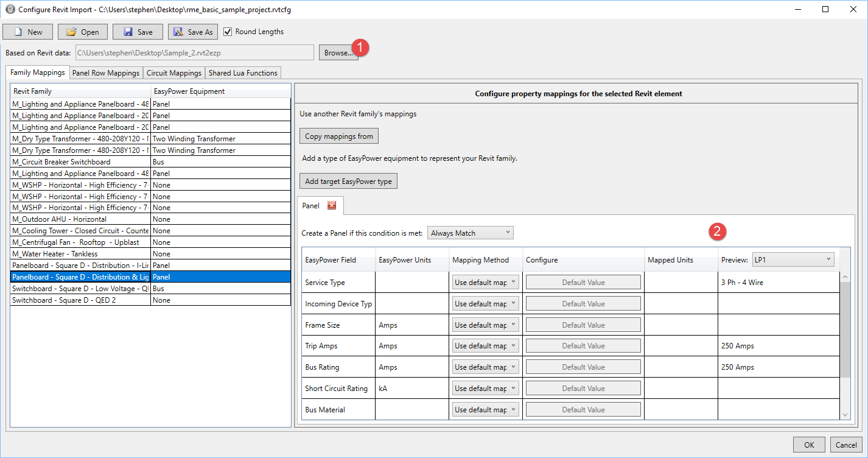This screenshot has height=458, width=868.
Task: Click the Save disk toolbar button
Action: tap(138, 32)
